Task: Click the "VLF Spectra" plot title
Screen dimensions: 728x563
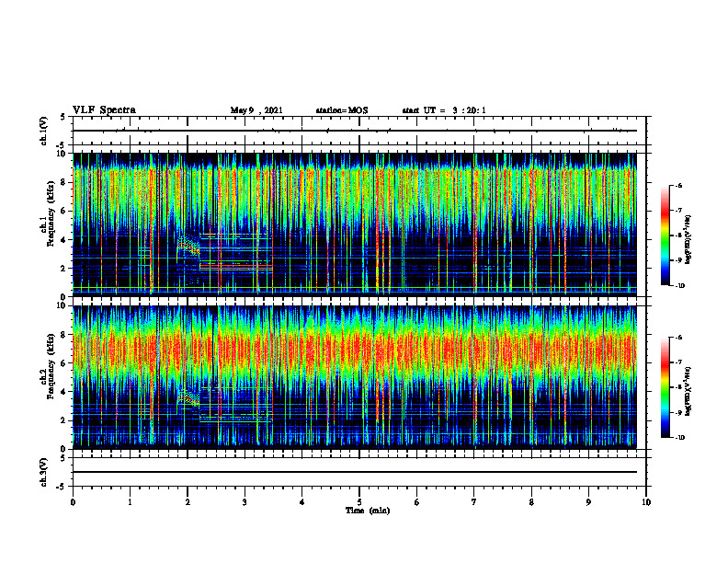Action: click(x=104, y=110)
